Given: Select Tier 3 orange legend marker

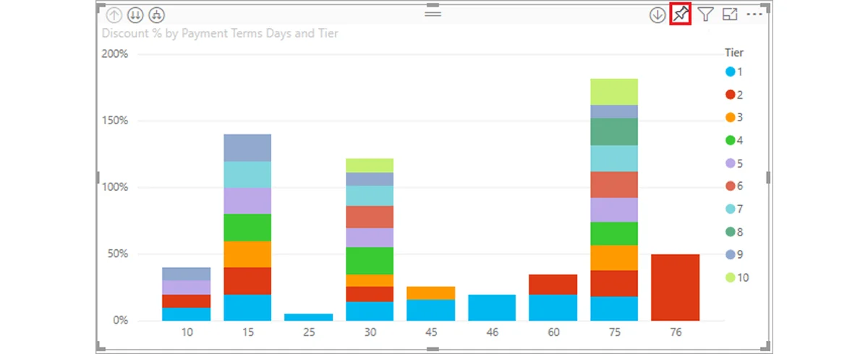Looking at the screenshot, I should pyautogui.click(x=730, y=118).
